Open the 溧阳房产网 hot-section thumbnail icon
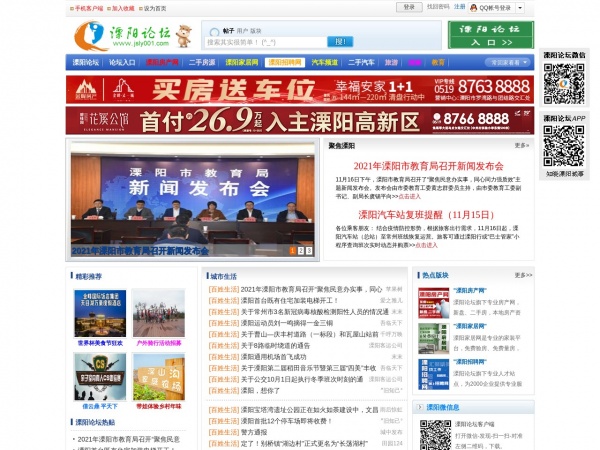The width and height of the screenshot is (600, 450). click(434, 303)
